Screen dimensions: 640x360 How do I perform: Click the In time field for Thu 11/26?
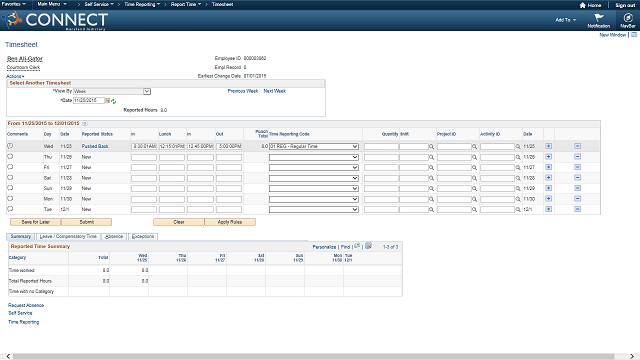[x=144, y=157]
